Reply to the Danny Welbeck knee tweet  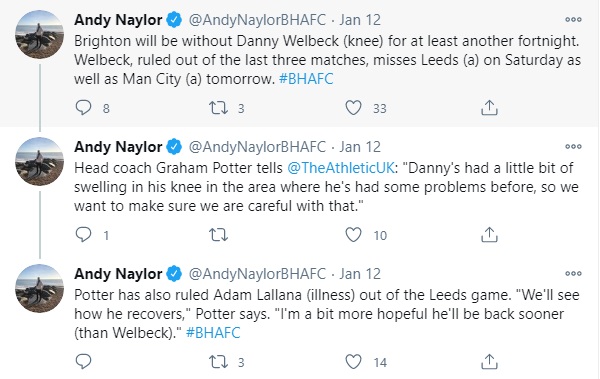click(83, 108)
